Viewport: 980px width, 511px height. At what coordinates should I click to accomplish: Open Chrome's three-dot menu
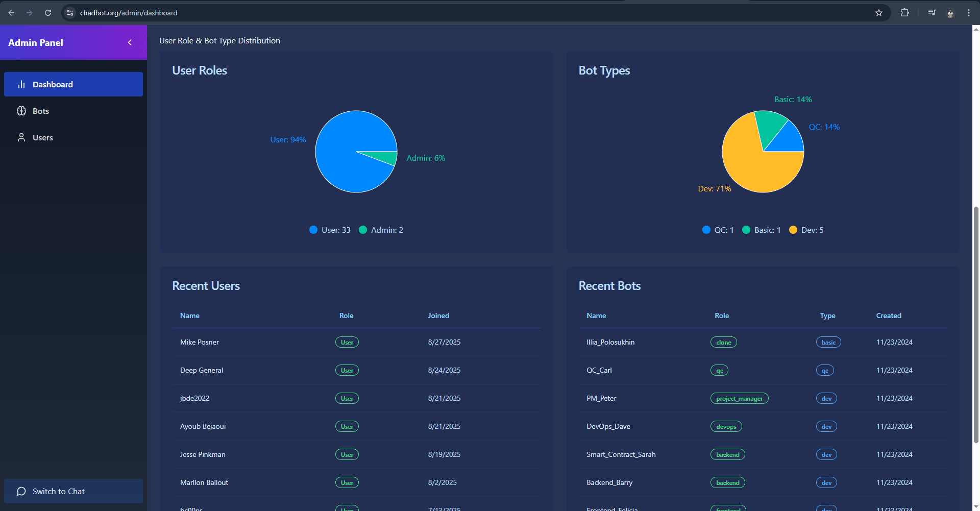pyautogui.click(x=969, y=13)
